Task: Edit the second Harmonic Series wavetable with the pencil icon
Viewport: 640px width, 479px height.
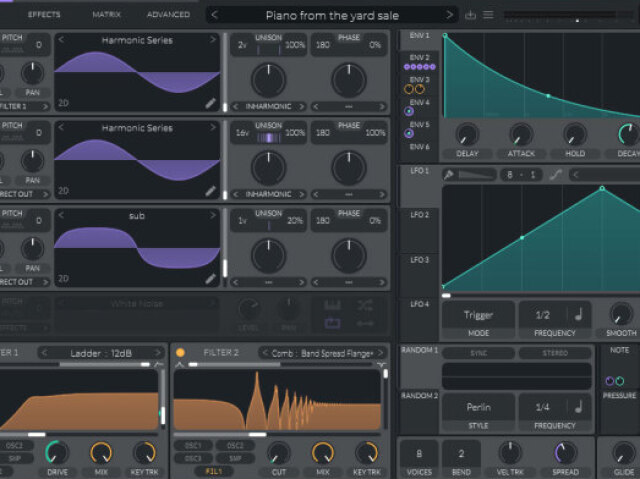Action: [210, 191]
